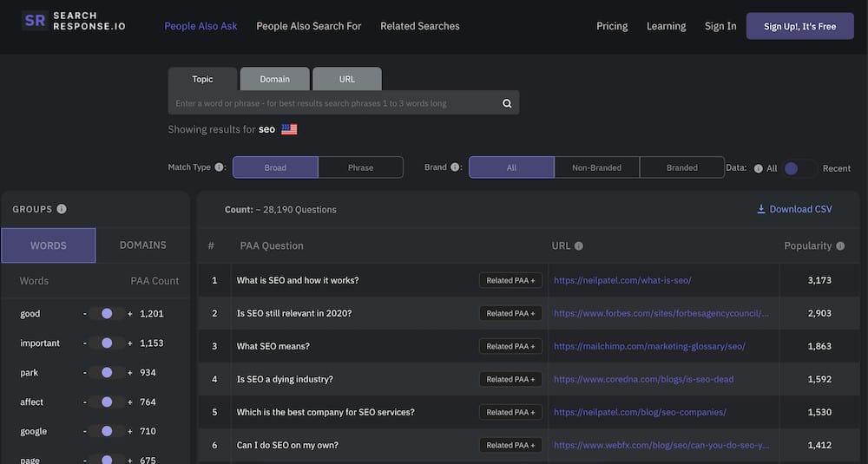Select Phrase match type
The height and width of the screenshot is (464, 868).
(x=360, y=167)
